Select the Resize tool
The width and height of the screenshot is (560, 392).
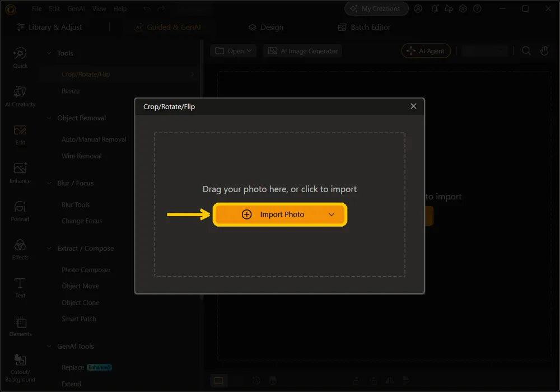click(x=71, y=91)
